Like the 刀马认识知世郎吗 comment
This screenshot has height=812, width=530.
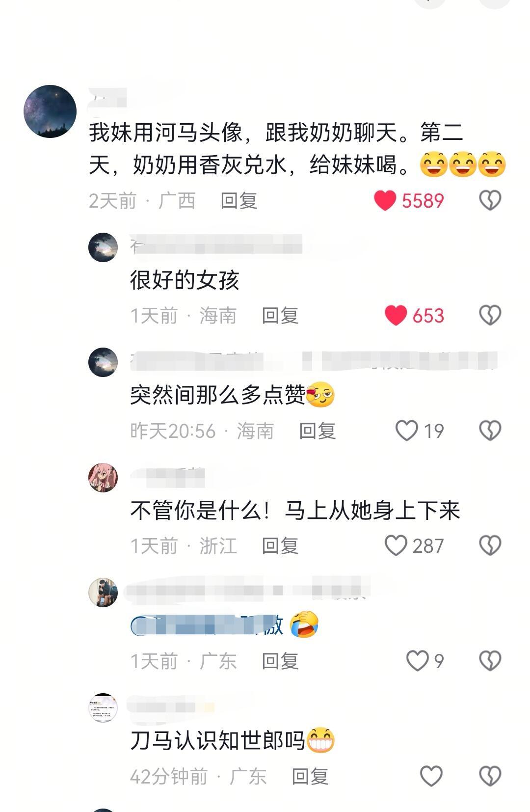431,776
